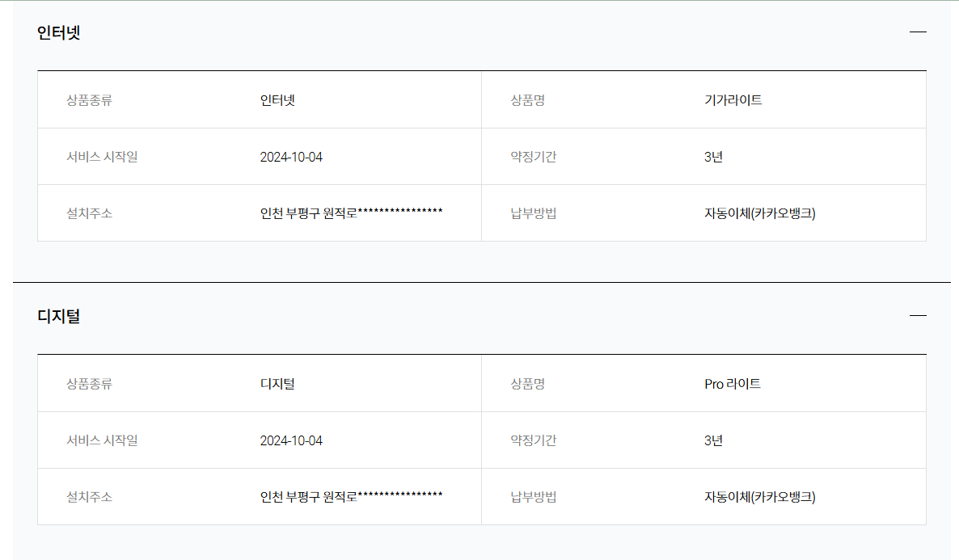This screenshot has width=959, height=560.
Task: Collapse the 디지털 section using the minus icon
Action: [x=918, y=314]
